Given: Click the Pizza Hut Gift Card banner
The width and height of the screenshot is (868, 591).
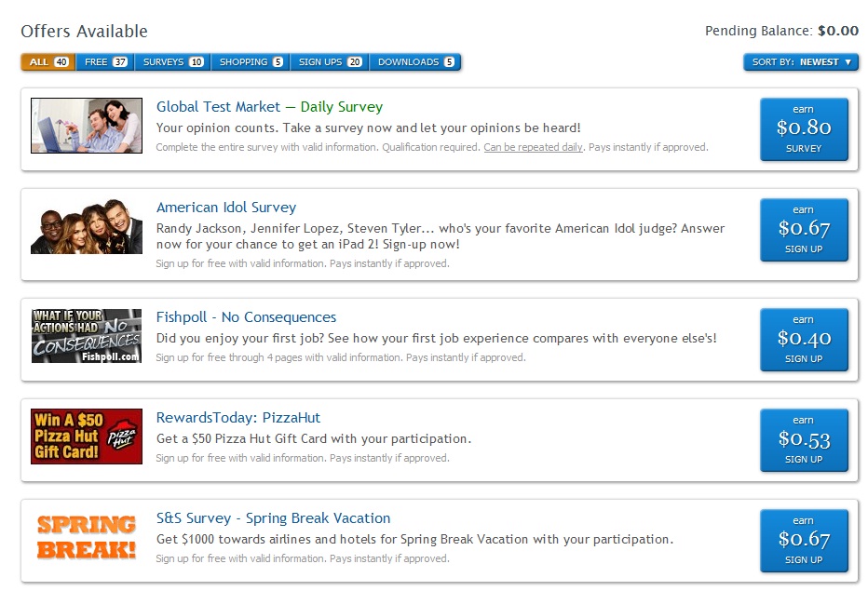Looking at the screenshot, I should pos(87,437).
